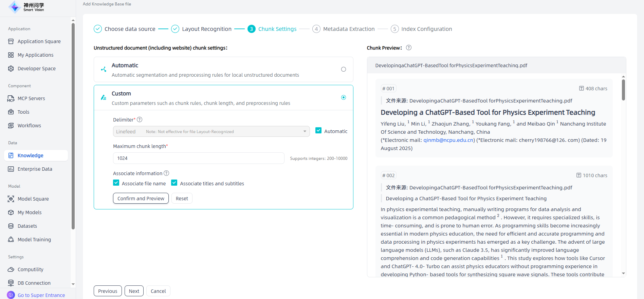
Task: Open Enterprise Data in sidebar
Action: [x=35, y=169]
